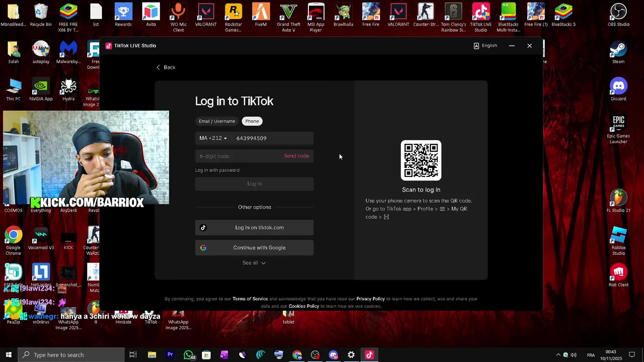Open Rockstar Games launcher desktop icon
The width and height of the screenshot is (644, 362).
[x=233, y=18]
